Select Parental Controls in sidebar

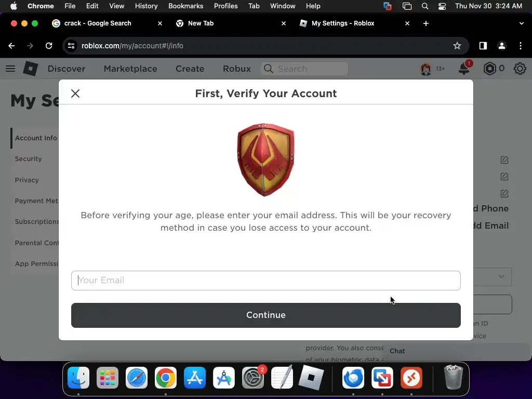37,243
